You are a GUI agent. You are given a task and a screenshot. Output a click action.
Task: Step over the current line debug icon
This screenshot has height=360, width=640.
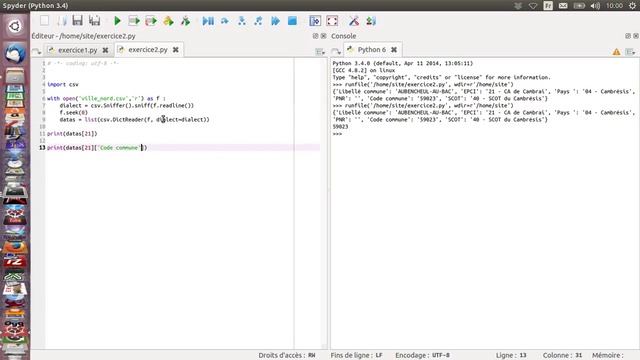(224, 21)
